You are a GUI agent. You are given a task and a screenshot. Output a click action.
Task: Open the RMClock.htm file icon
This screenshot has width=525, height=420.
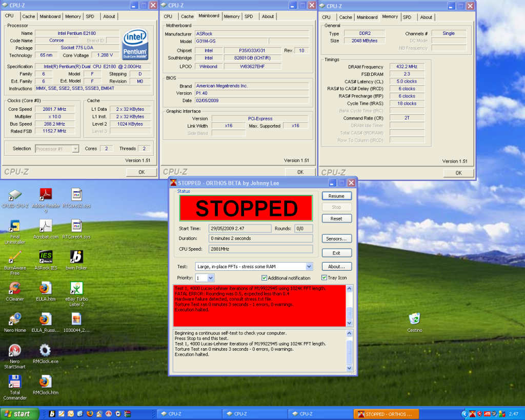point(46,385)
